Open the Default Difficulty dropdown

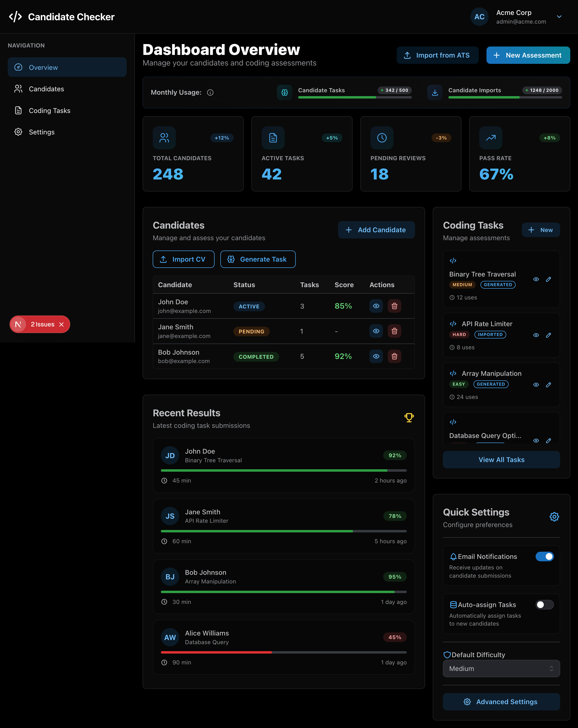(501, 668)
